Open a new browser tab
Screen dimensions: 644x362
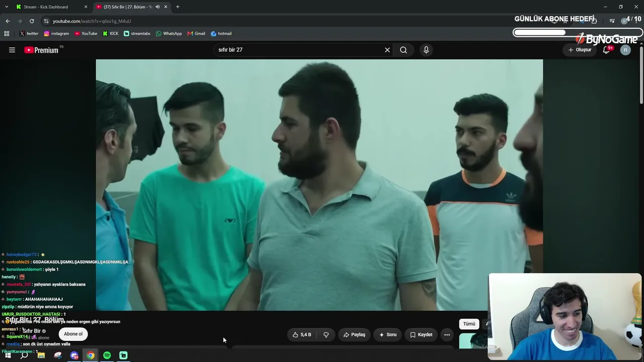178,7
